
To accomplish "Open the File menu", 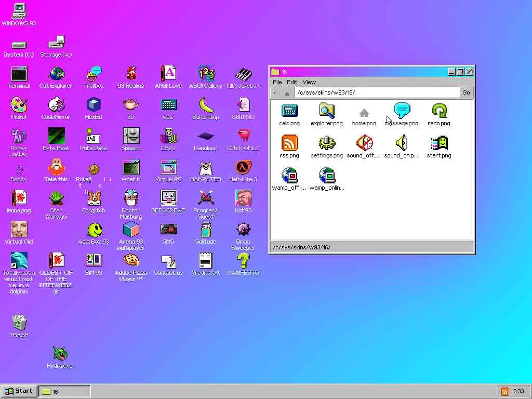I will [x=277, y=82].
